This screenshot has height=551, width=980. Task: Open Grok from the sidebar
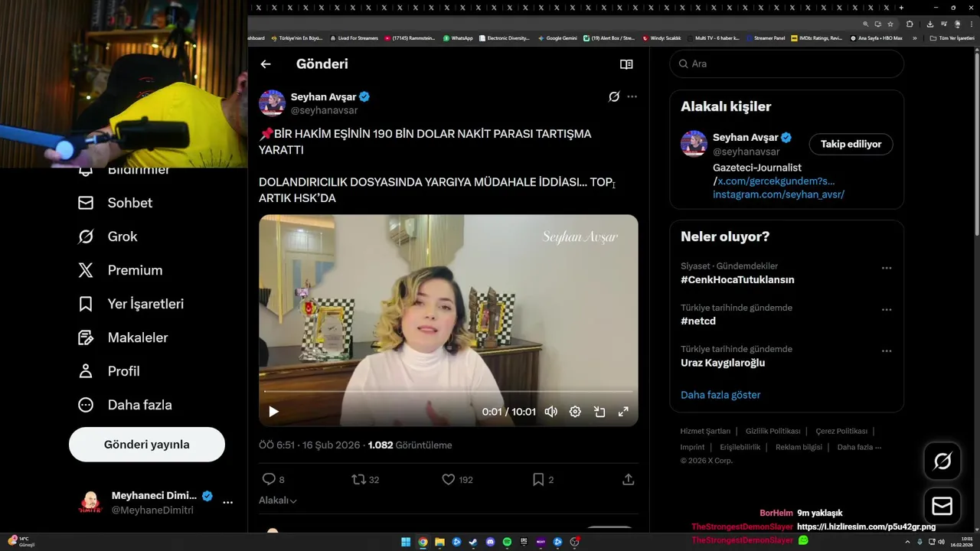coord(107,236)
